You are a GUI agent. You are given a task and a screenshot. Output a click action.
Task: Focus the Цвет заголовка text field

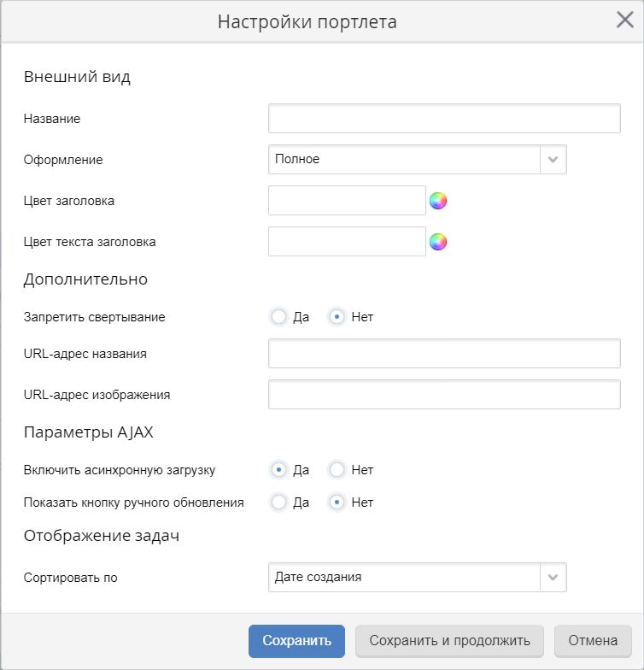[347, 200]
